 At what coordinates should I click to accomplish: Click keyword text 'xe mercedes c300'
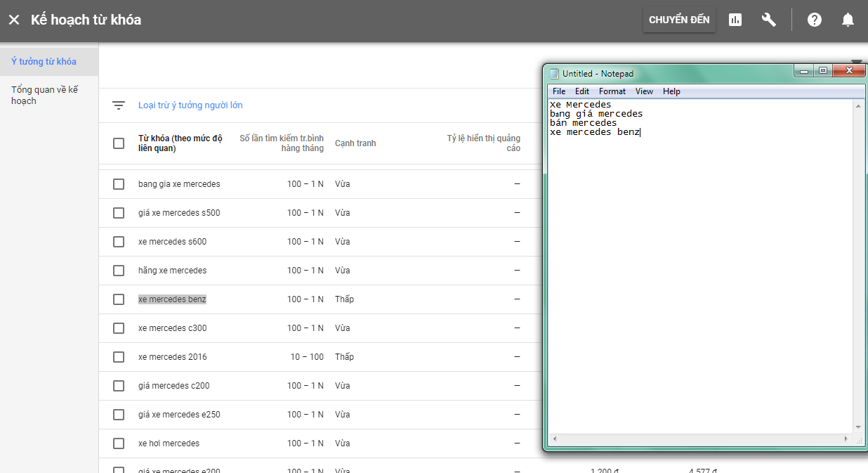[173, 328]
